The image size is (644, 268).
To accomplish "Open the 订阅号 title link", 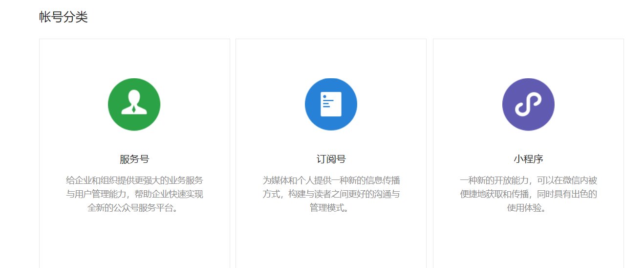I will click(331, 159).
